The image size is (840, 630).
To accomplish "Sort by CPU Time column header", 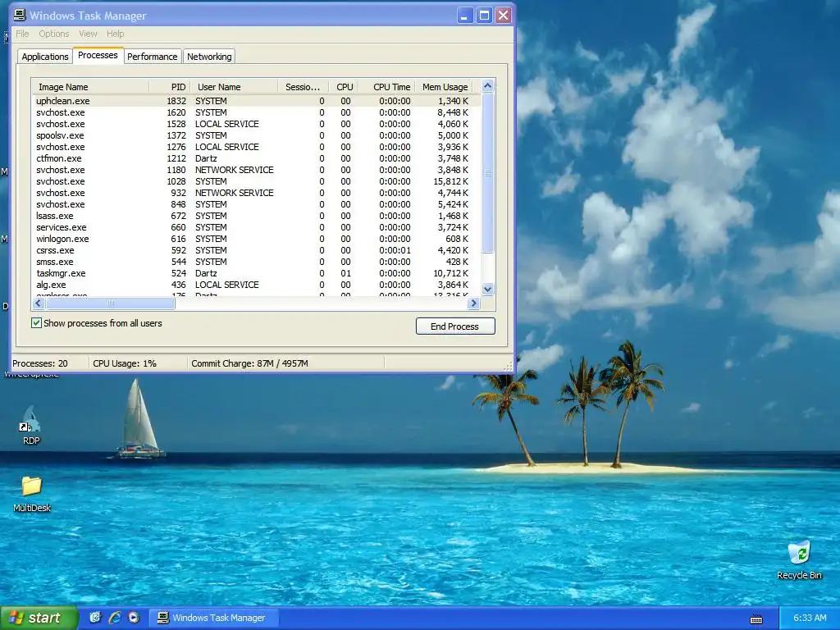I will click(388, 87).
